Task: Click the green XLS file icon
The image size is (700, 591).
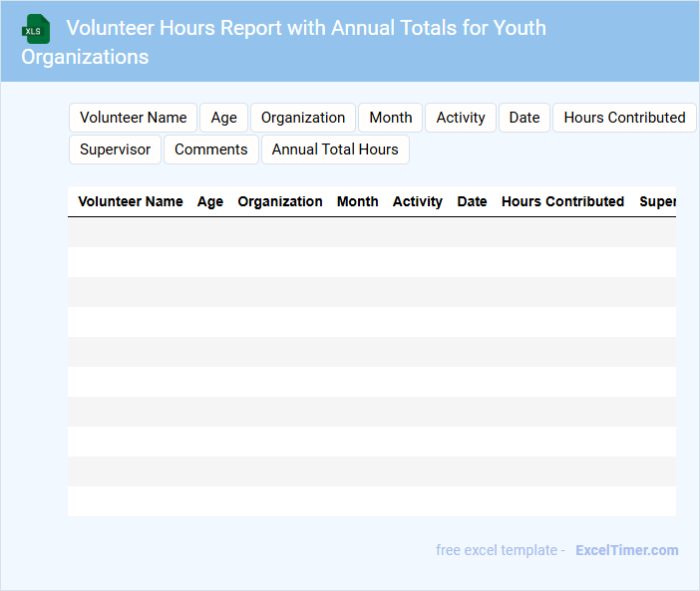Action: [37, 29]
